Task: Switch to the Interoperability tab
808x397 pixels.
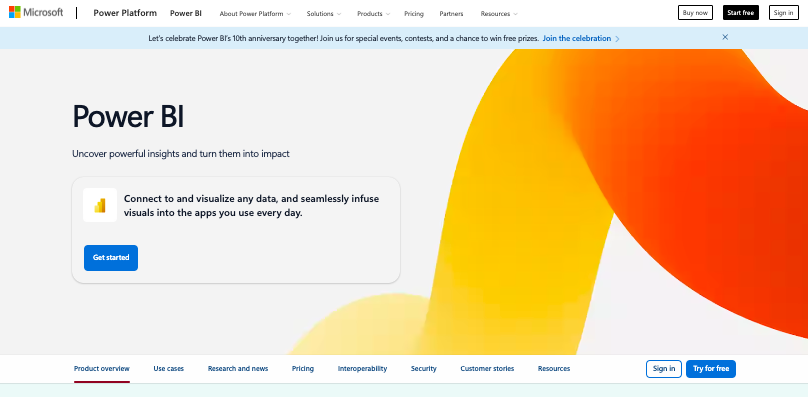Action: tap(362, 369)
